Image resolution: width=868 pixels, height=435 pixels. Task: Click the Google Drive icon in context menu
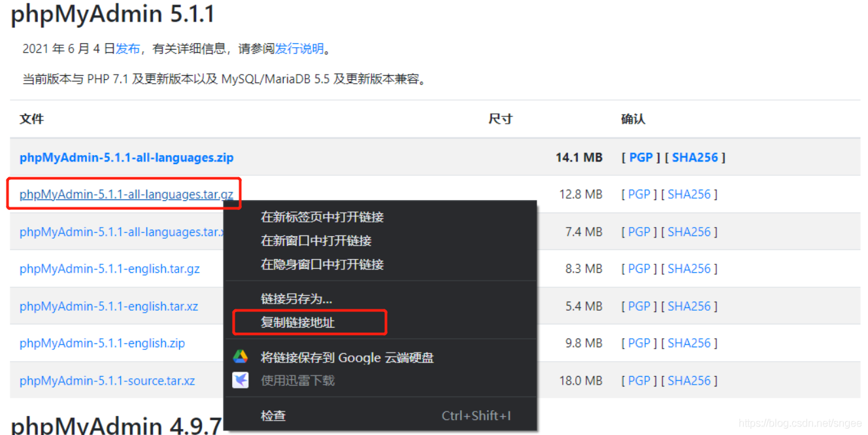(x=241, y=357)
